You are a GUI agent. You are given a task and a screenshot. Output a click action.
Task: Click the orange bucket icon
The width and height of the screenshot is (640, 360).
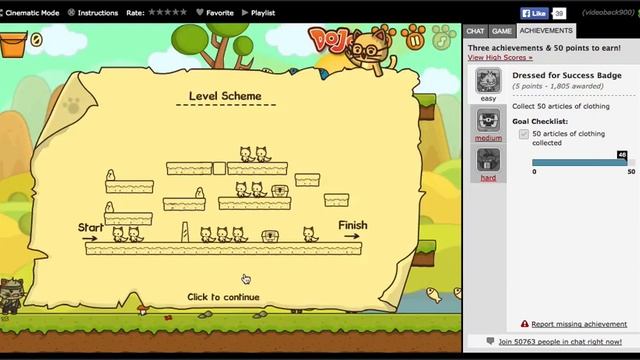(x=13, y=45)
